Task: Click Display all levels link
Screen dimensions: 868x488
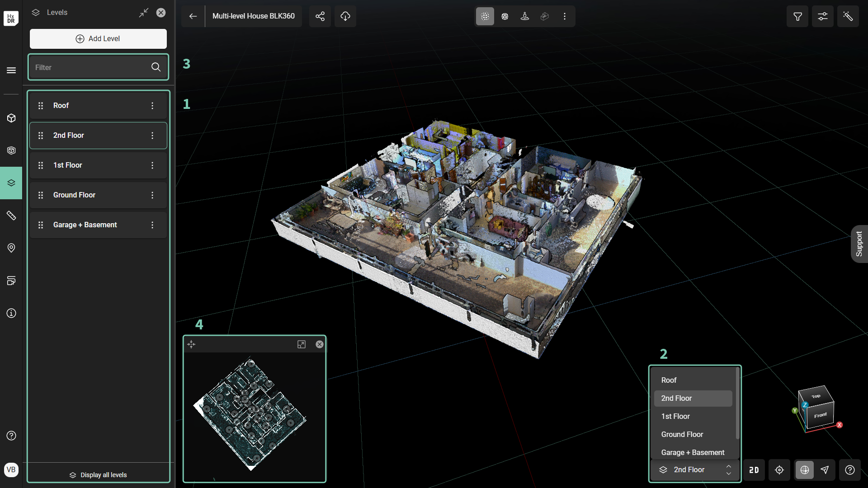Action: coord(98,475)
